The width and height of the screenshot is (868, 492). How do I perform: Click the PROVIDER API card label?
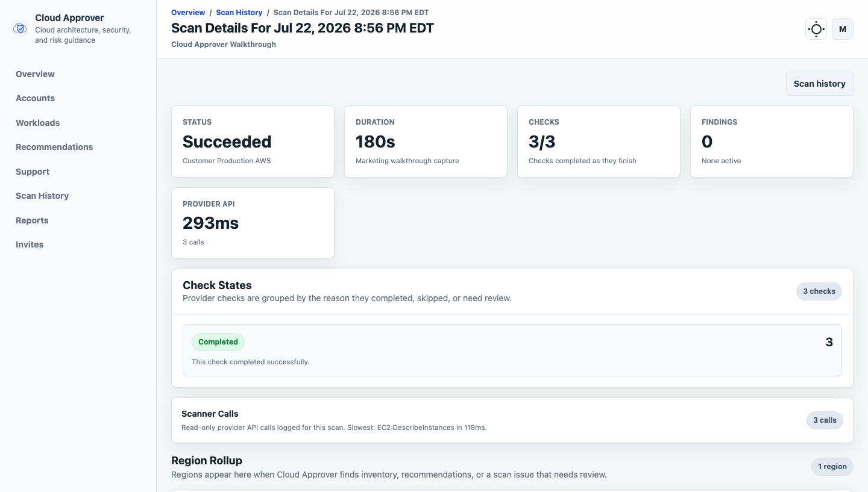click(x=208, y=204)
